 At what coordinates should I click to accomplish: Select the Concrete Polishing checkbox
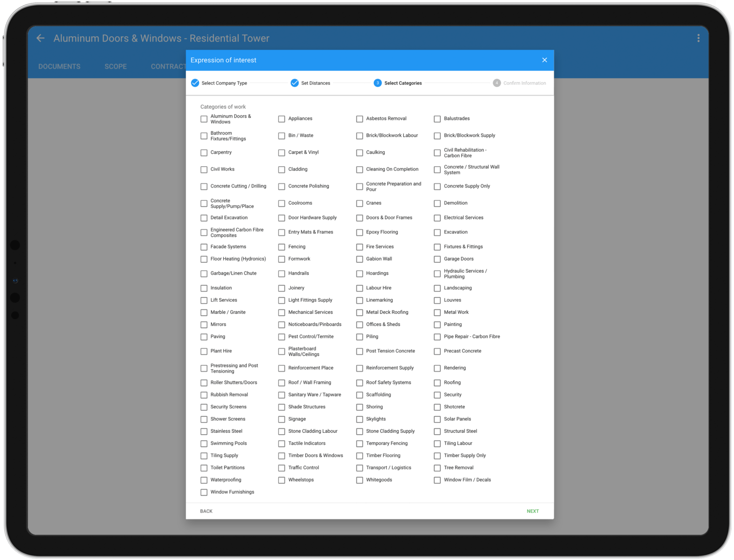click(281, 186)
